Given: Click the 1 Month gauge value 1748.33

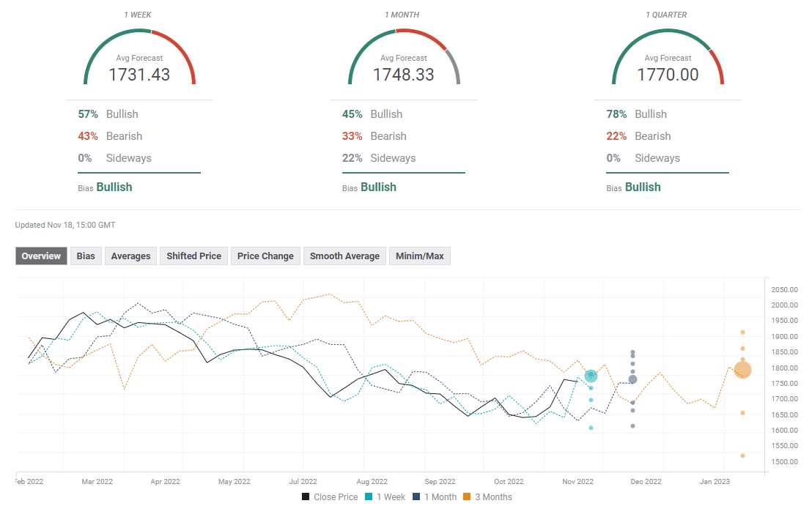Looking at the screenshot, I should tap(403, 75).
